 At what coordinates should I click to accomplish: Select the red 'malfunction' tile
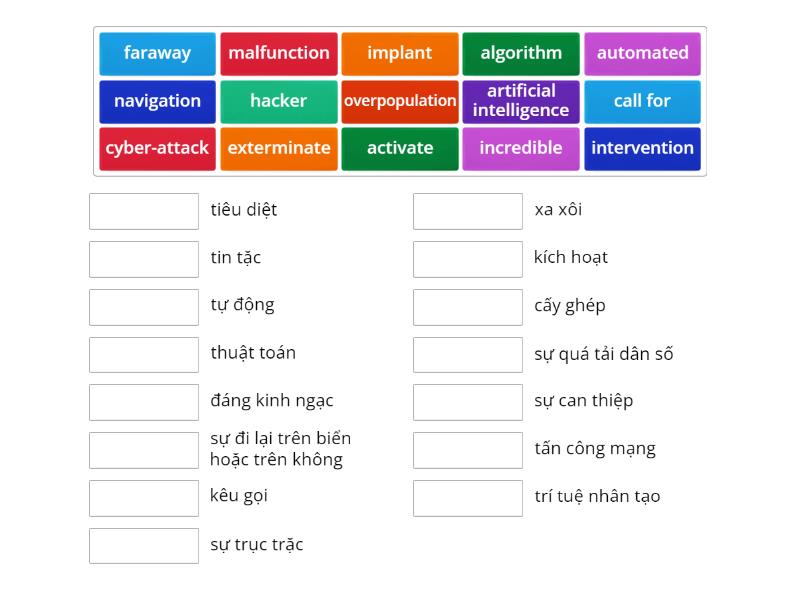279,54
